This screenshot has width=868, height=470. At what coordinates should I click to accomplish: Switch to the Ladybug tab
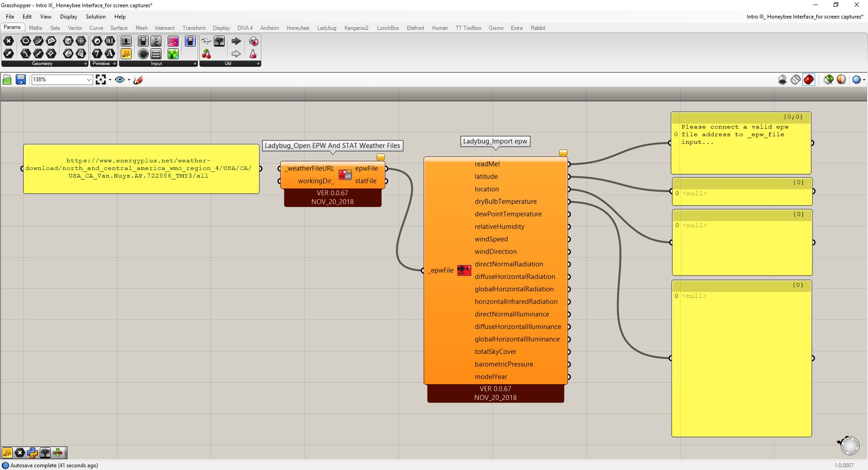click(326, 28)
